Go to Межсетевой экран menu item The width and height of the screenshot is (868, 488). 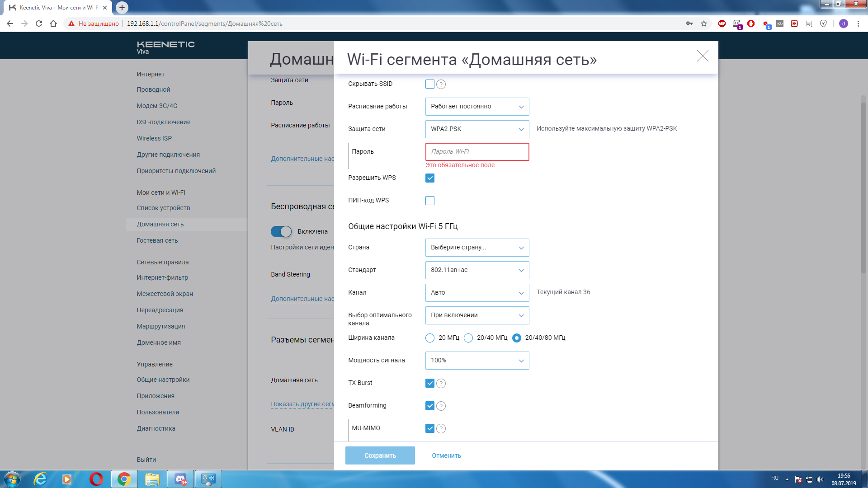pyautogui.click(x=165, y=294)
